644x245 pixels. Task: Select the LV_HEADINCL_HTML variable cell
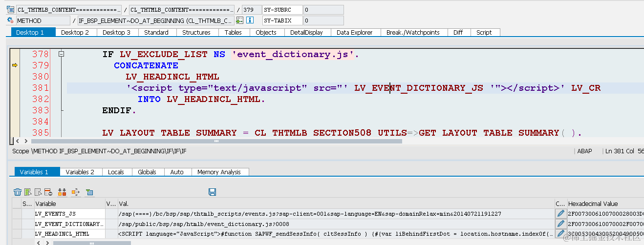69,234
